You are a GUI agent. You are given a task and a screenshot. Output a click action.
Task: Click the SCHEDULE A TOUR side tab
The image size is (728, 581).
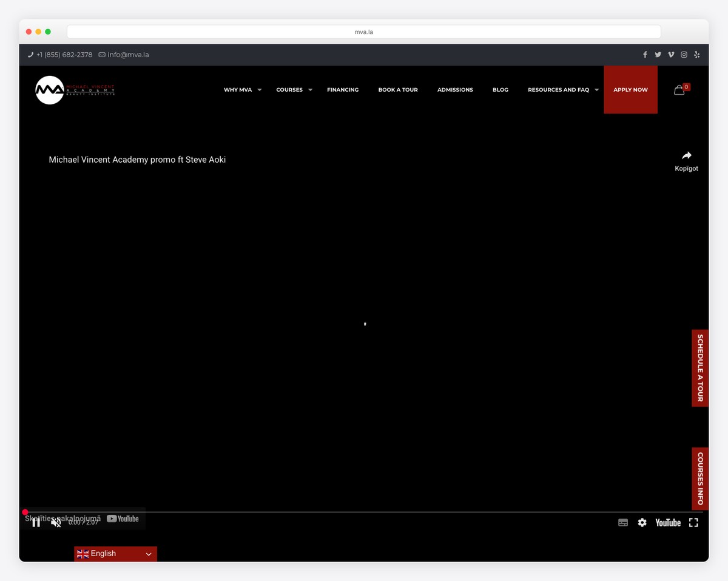click(x=699, y=368)
